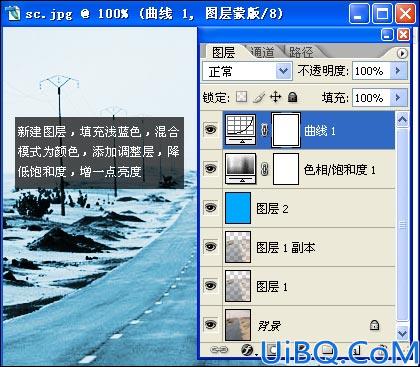Click the layer list scrollbar thumb

402,225
